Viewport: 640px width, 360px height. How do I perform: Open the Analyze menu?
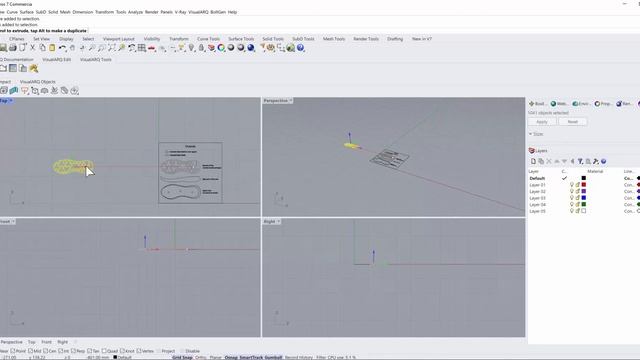pyautogui.click(x=136, y=12)
